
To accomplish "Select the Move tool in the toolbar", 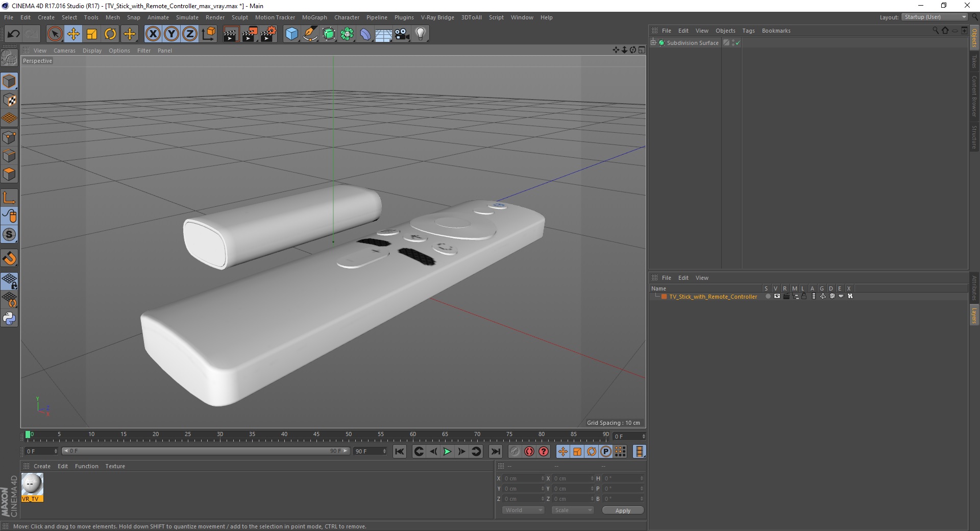I will [x=73, y=34].
